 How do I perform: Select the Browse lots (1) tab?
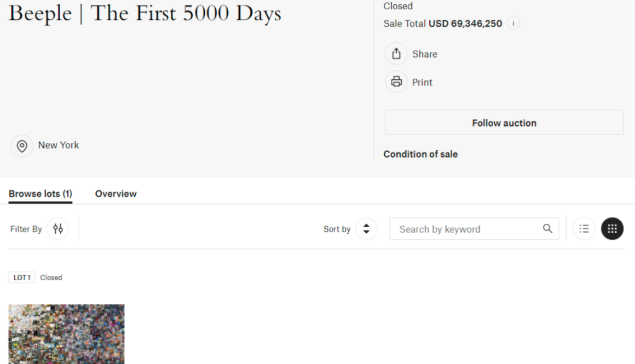41,194
